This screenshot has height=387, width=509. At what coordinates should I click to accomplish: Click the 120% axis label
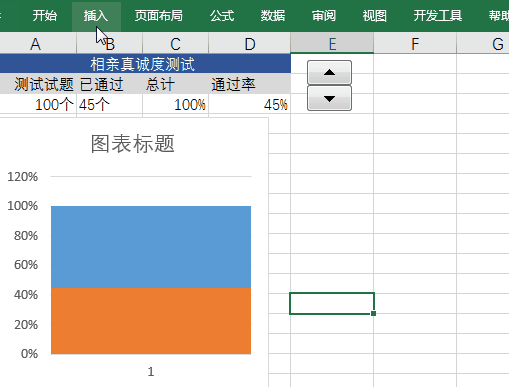pos(23,177)
